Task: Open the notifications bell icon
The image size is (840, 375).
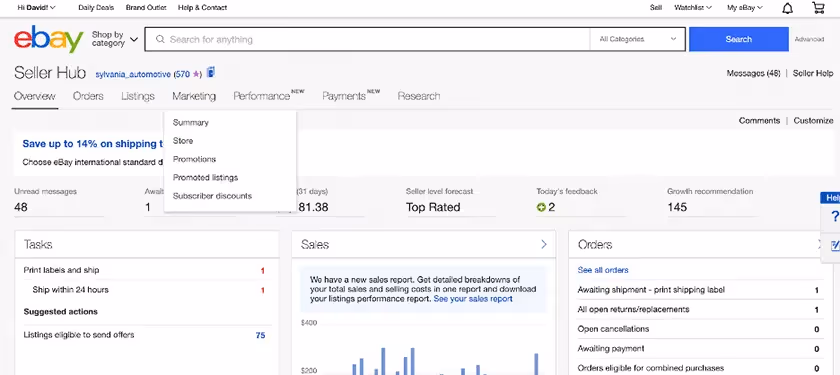Action: point(787,8)
